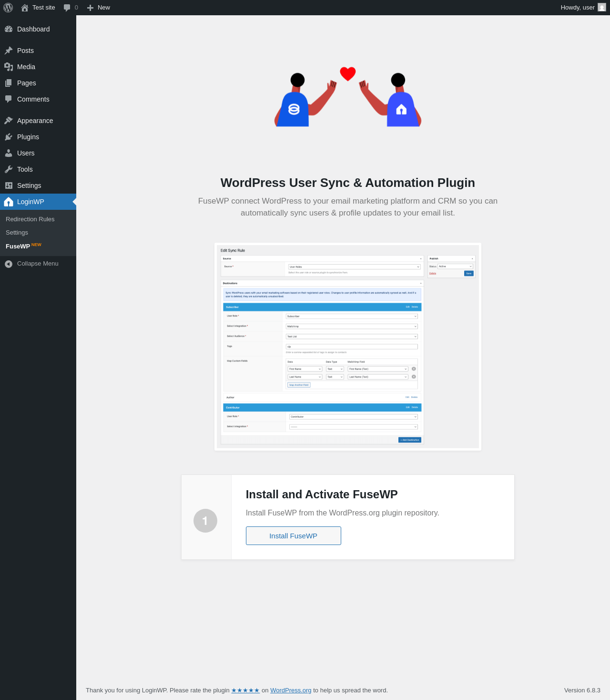
Task: Open Comments in the sidebar menu
Action: coord(38,99)
